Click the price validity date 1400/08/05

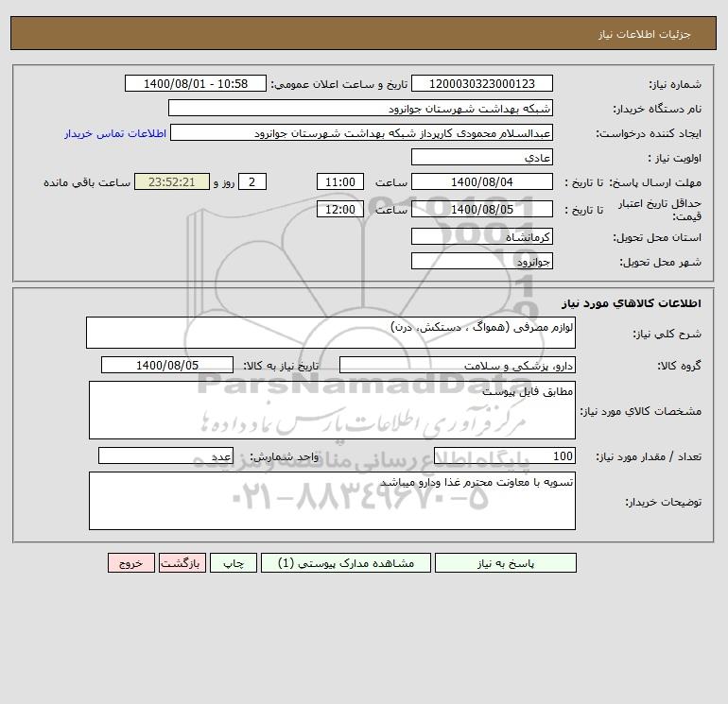[x=482, y=209]
